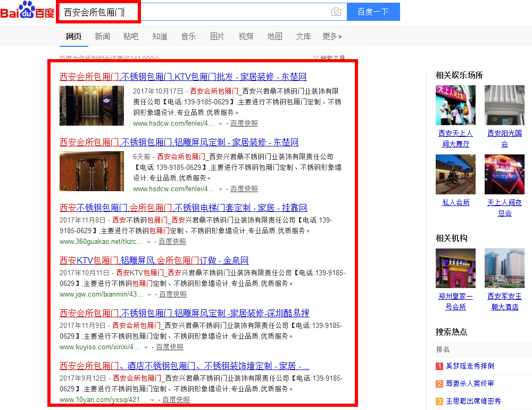The height and width of the screenshot is (410, 532).
Task: Open the 西安军安王朝大酒店 link
Action: [504, 301]
